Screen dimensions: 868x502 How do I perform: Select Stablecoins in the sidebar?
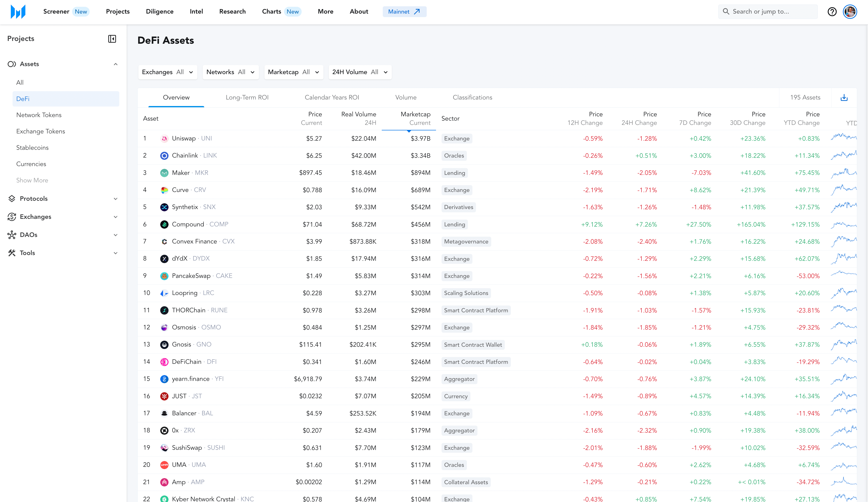tap(32, 147)
